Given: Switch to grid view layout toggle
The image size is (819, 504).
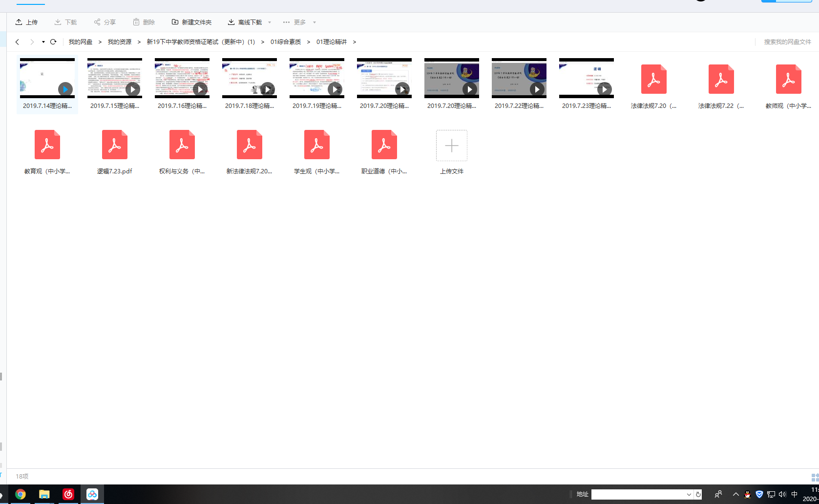Looking at the screenshot, I should coord(814,477).
